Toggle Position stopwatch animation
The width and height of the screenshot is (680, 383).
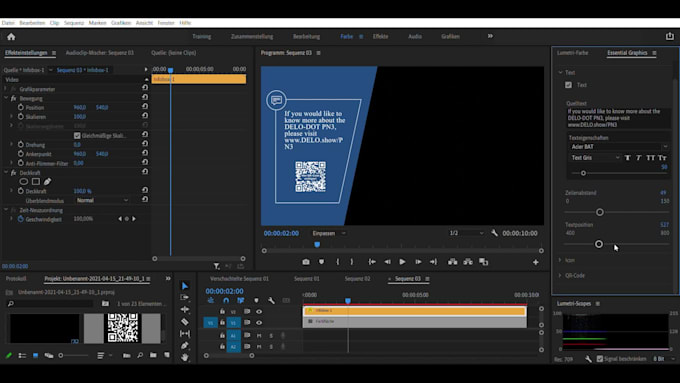(x=21, y=107)
